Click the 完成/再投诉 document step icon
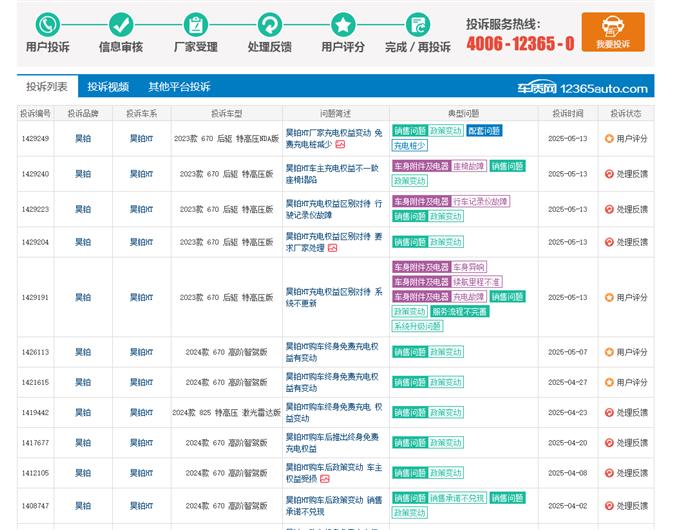 (x=418, y=25)
